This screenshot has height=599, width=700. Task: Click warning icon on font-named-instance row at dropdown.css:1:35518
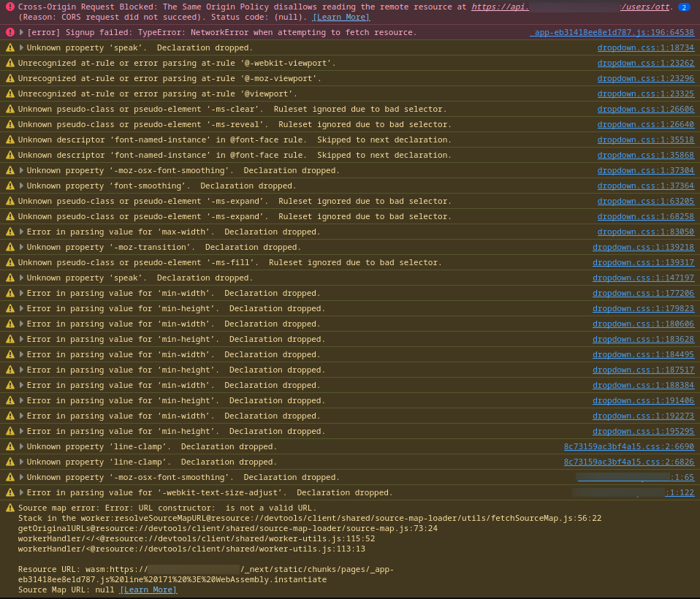coord(9,140)
